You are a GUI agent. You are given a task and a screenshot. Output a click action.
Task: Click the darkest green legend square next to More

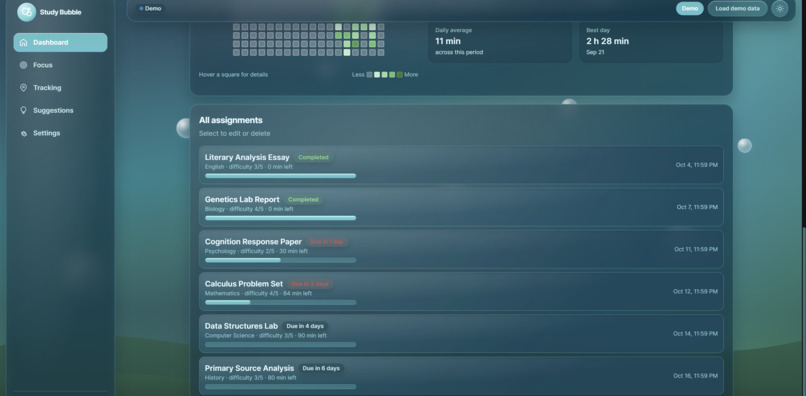(x=400, y=75)
